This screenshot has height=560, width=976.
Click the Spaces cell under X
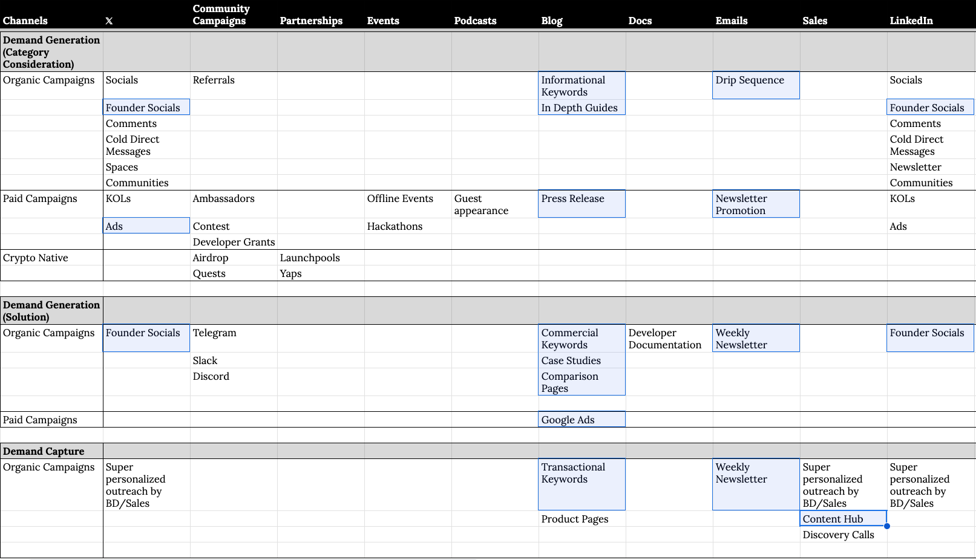[x=146, y=167]
